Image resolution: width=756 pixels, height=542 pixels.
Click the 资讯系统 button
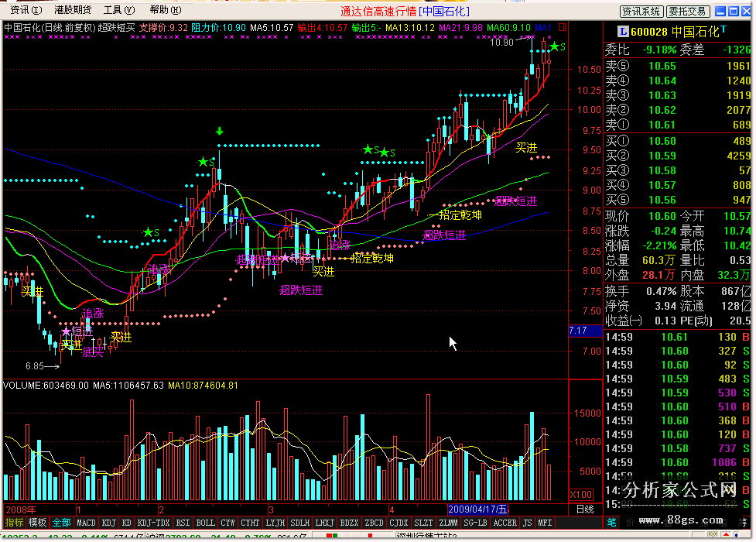pos(641,11)
